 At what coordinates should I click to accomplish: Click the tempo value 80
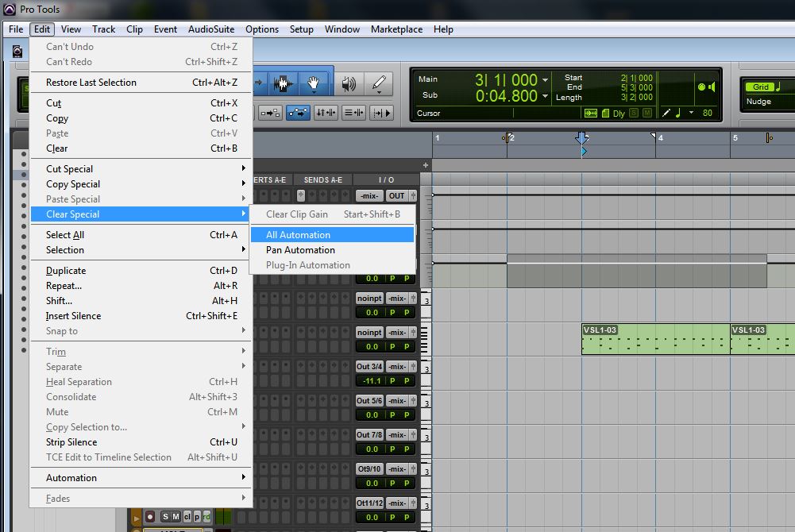pos(708,113)
